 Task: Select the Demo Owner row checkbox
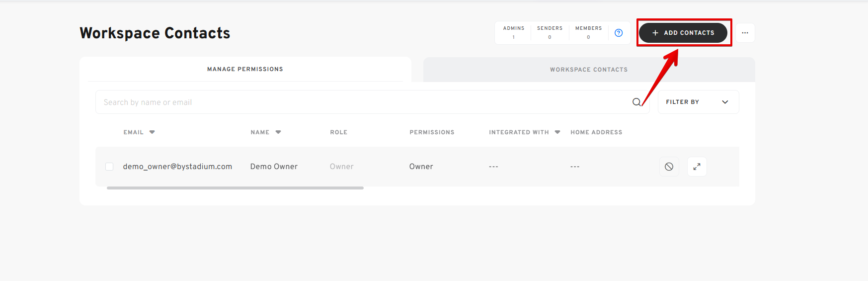[109, 167]
